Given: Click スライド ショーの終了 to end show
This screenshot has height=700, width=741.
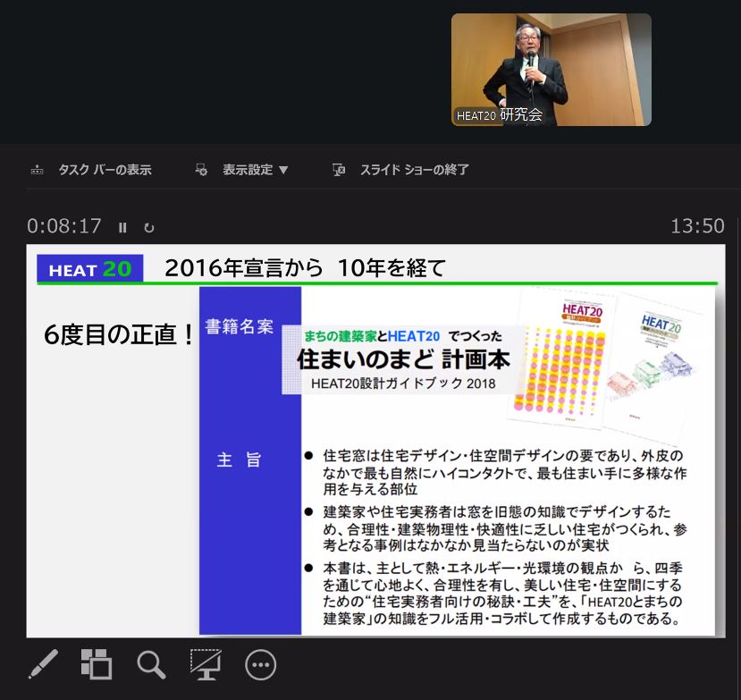Looking at the screenshot, I should coord(414,170).
